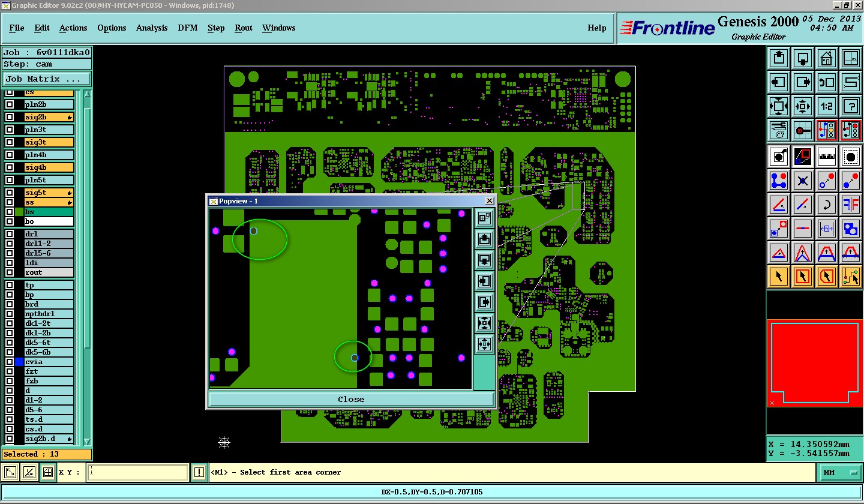Screen dimensions: 864x504
Task: Open the question mark help icon
Action: [x=851, y=107]
